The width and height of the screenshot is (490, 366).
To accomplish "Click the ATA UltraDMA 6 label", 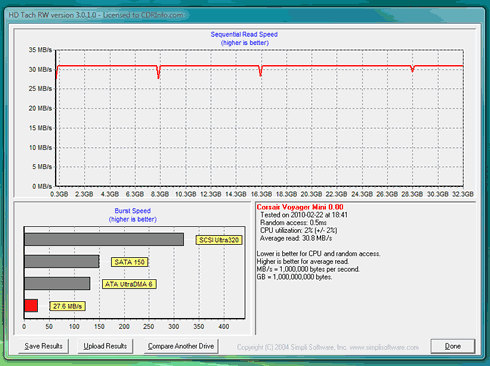I will (129, 284).
